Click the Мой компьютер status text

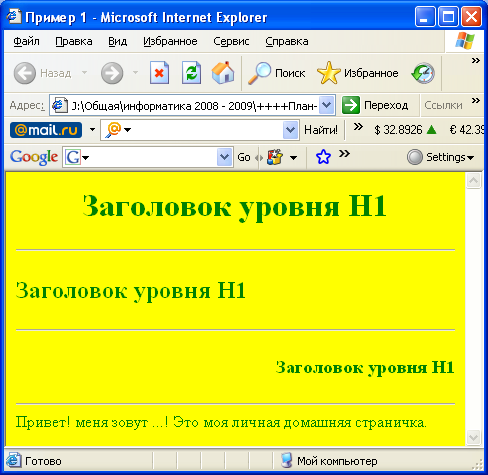click(x=337, y=461)
